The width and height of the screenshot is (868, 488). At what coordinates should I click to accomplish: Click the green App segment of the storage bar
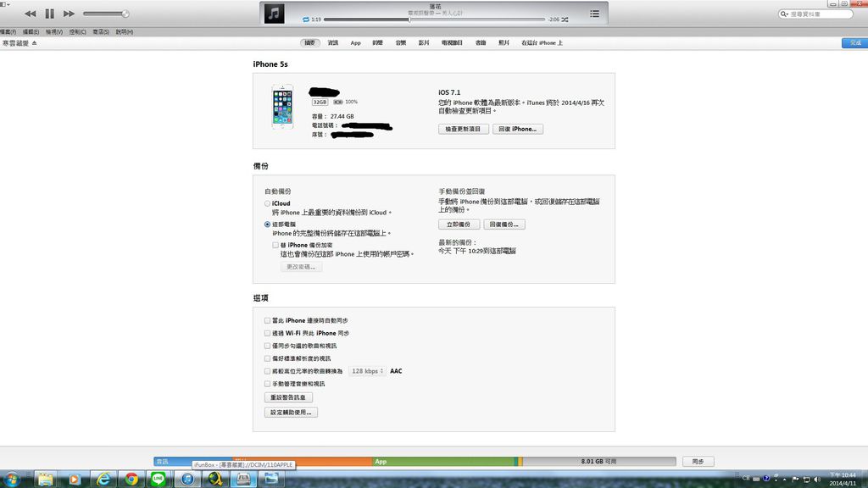point(442,462)
